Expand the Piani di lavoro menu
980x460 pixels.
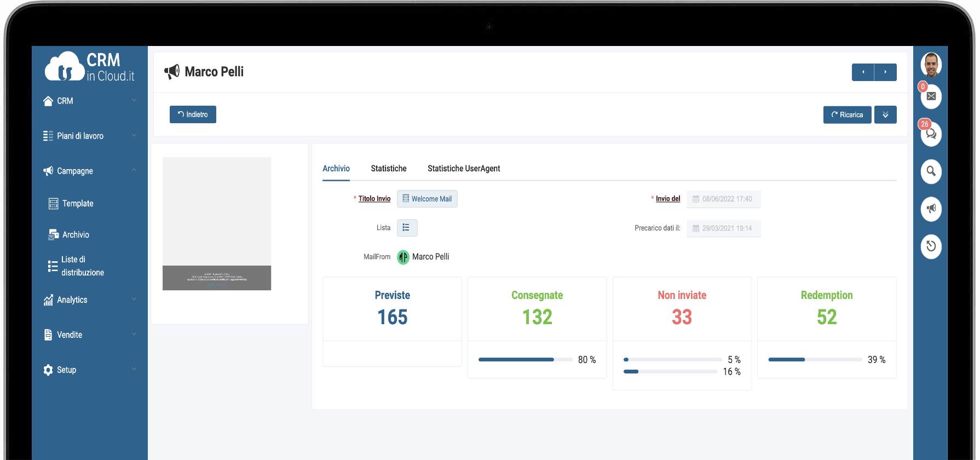coord(90,136)
